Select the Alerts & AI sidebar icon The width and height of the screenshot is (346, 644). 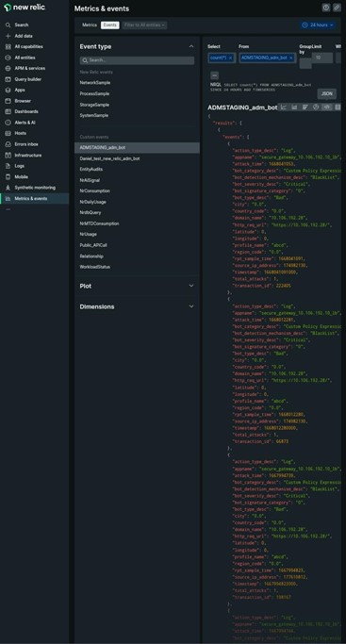(8, 123)
